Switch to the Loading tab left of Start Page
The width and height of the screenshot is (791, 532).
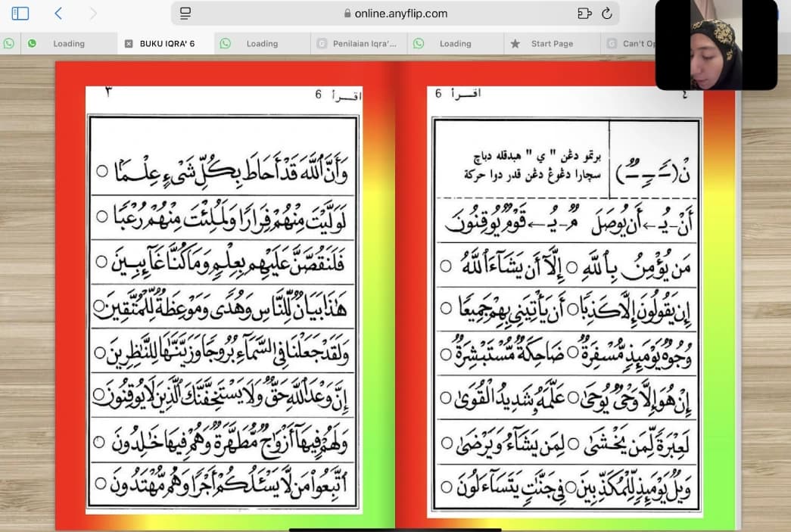pyautogui.click(x=456, y=44)
